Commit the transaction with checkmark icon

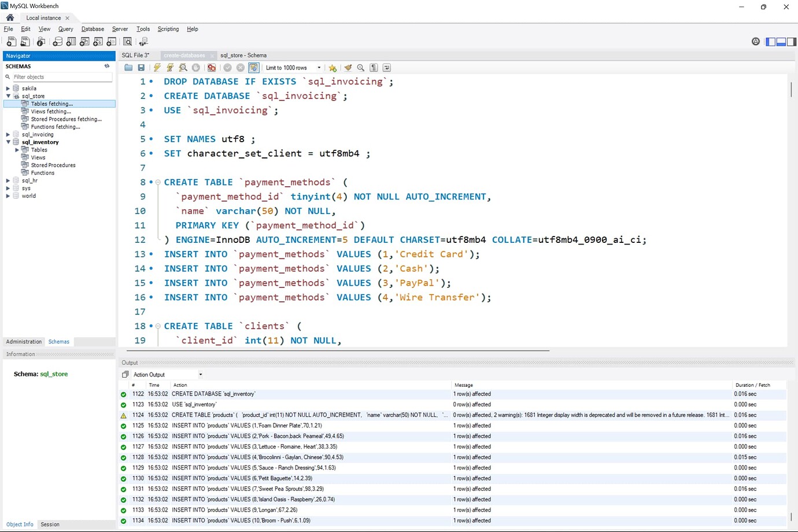228,68
